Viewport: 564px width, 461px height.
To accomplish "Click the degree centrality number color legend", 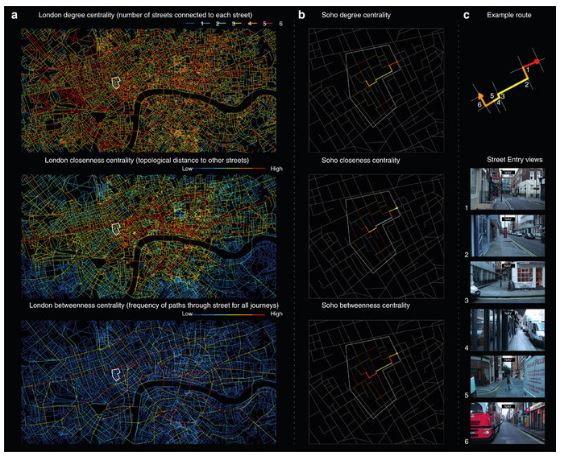I will [x=234, y=24].
